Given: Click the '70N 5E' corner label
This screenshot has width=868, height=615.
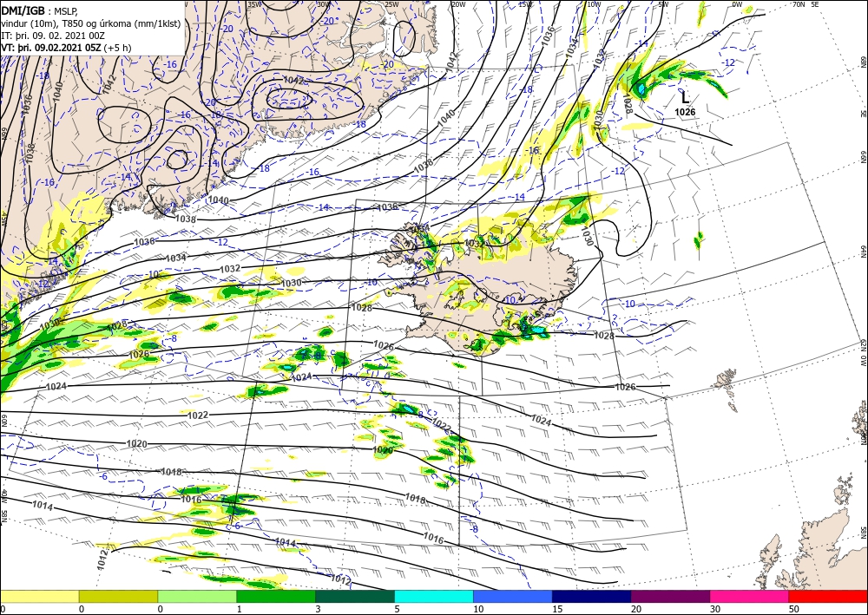Looking at the screenshot, I should pos(806,4).
